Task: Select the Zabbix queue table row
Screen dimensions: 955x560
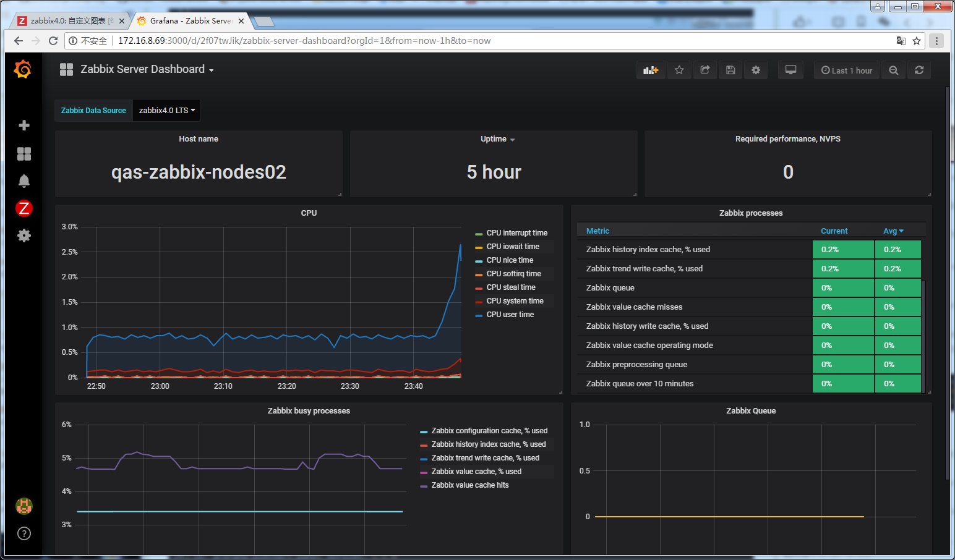Action: pyautogui.click(x=749, y=288)
